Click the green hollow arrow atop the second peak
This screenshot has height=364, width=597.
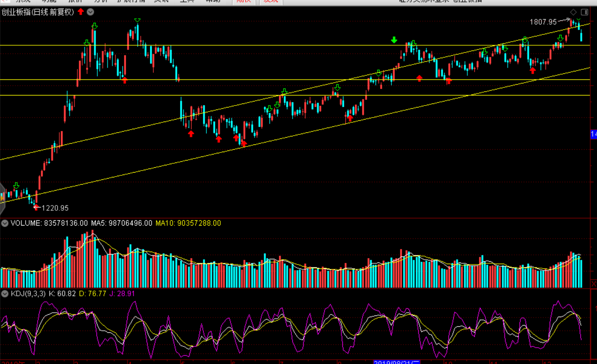137,20
